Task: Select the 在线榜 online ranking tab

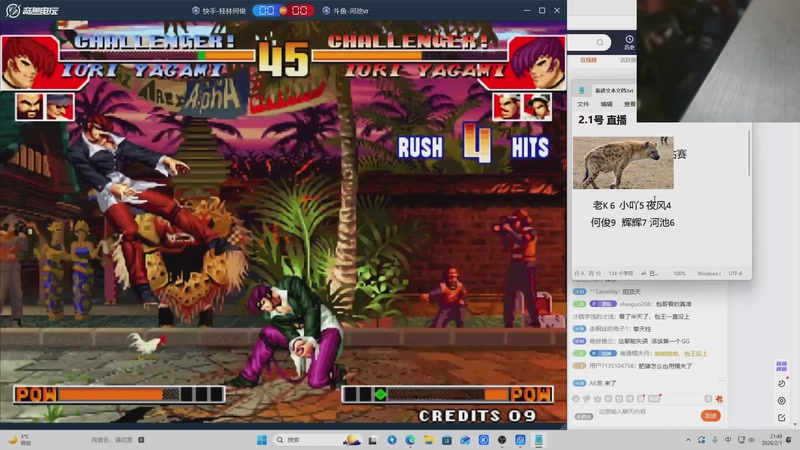Action: click(588, 60)
